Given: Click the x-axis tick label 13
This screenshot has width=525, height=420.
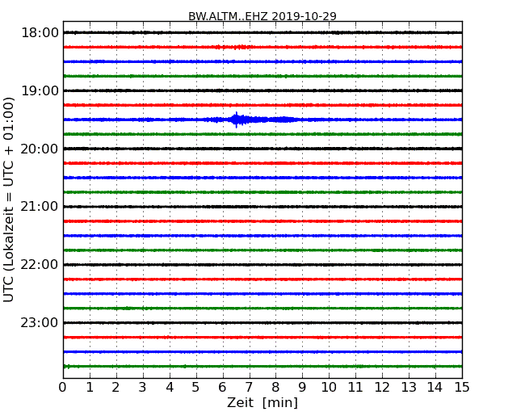Looking at the screenshot, I should point(409,387).
